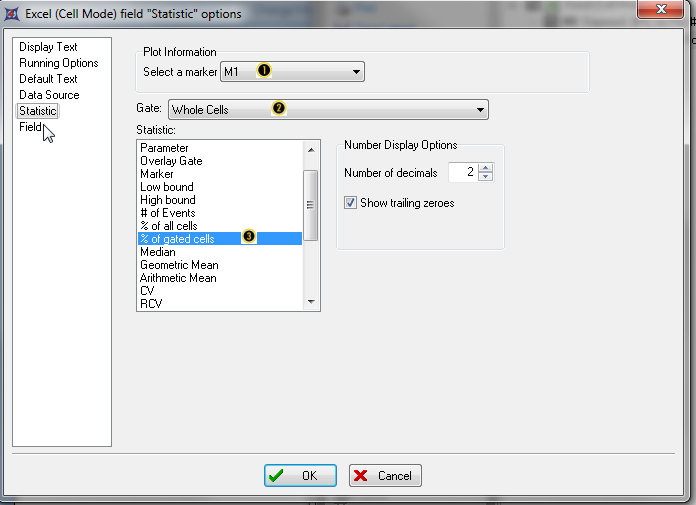Expand the Gate dropdown showing Whole Cells
Screen dimensions: 696x505
pyautogui.click(x=328, y=110)
